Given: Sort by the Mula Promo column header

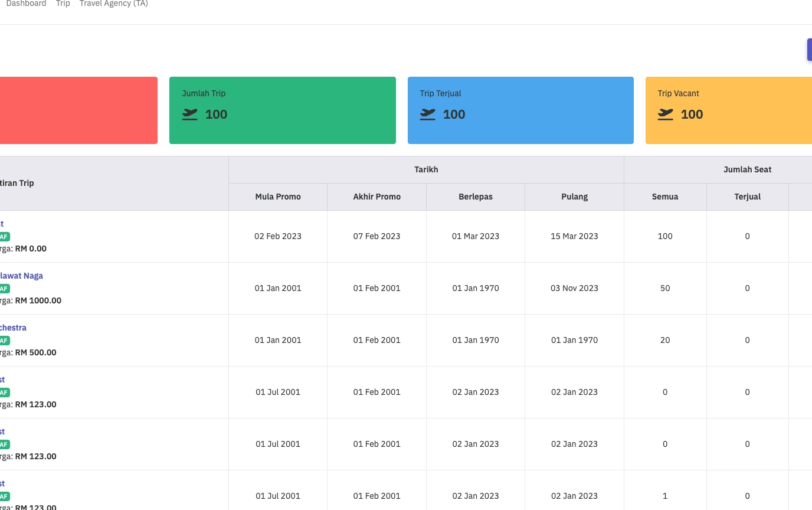Looking at the screenshot, I should tap(278, 197).
